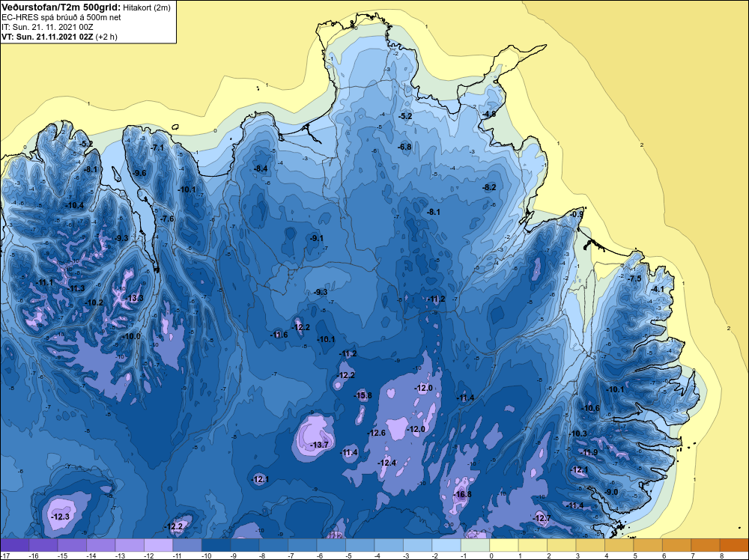
Task: Click the -12.4 temperature value
Action: 387,463
